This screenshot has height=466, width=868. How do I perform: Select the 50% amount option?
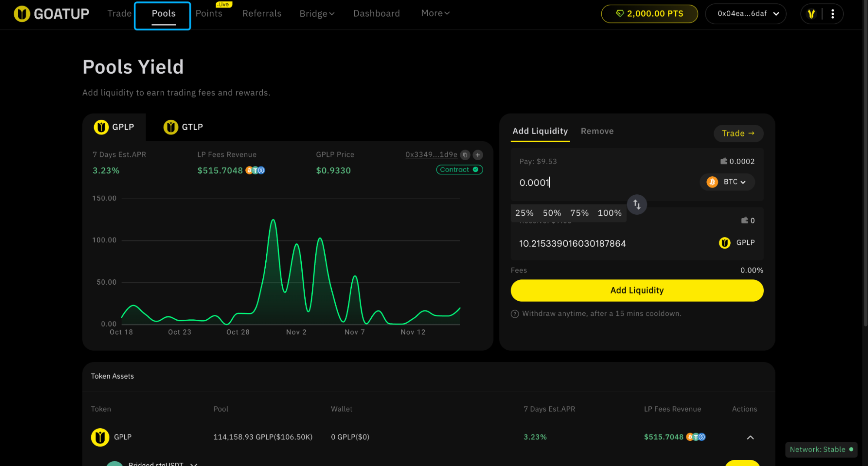[551, 213]
